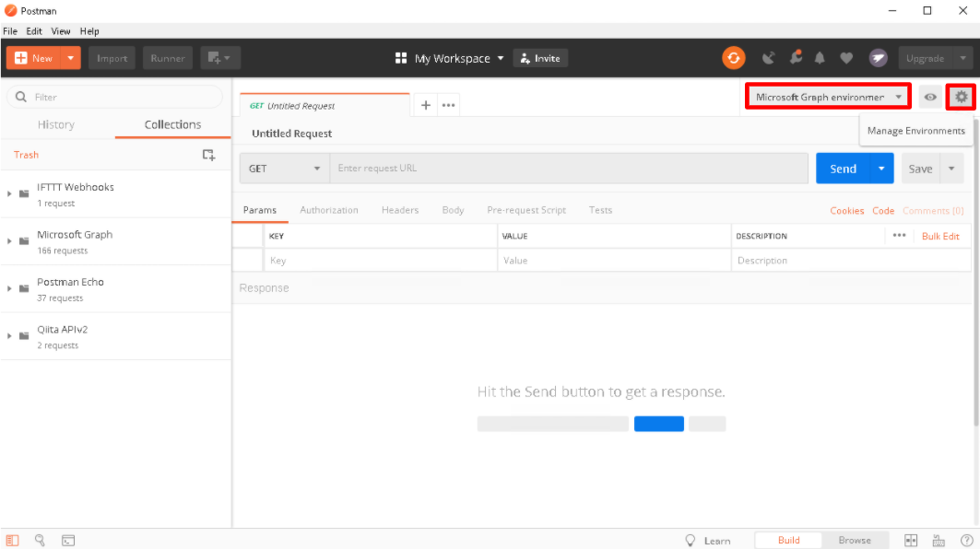Open Learn via the lightbulb icon
Screen dimensions: 980x549
[x=690, y=541]
